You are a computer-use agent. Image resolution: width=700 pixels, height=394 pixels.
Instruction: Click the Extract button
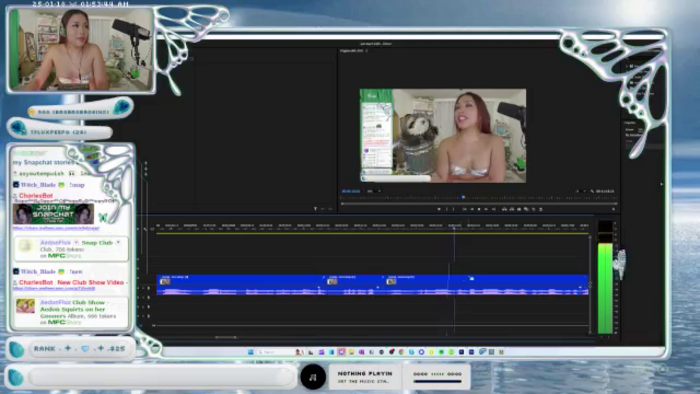tap(512, 209)
